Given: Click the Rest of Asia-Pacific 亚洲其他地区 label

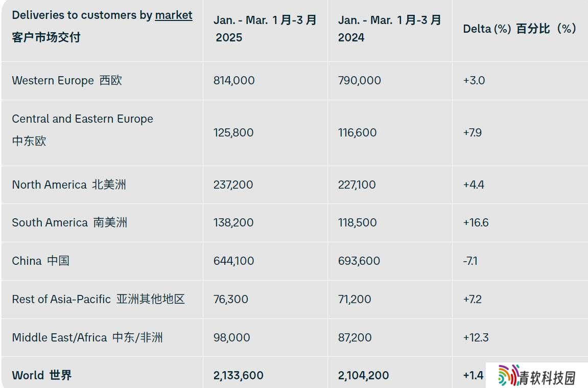Looking at the screenshot, I should pyautogui.click(x=98, y=299).
